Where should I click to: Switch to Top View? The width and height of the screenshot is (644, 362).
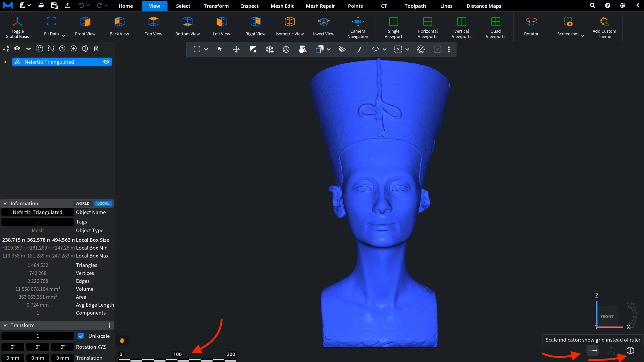pos(153,27)
